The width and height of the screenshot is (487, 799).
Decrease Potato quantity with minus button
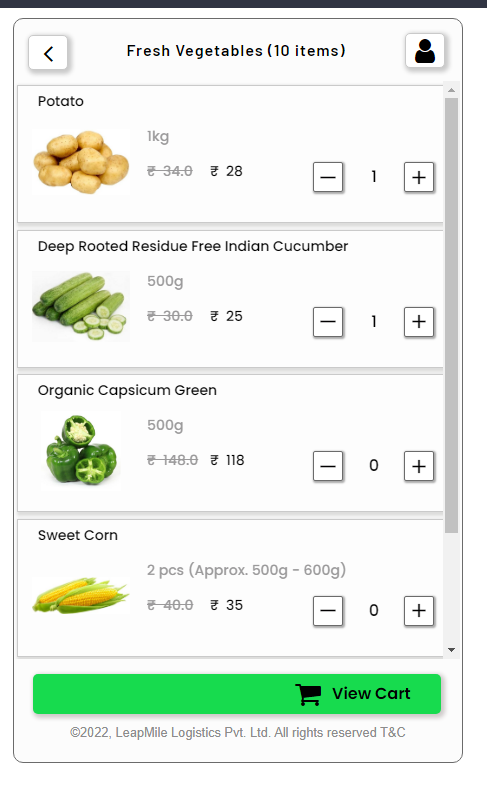coord(328,177)
